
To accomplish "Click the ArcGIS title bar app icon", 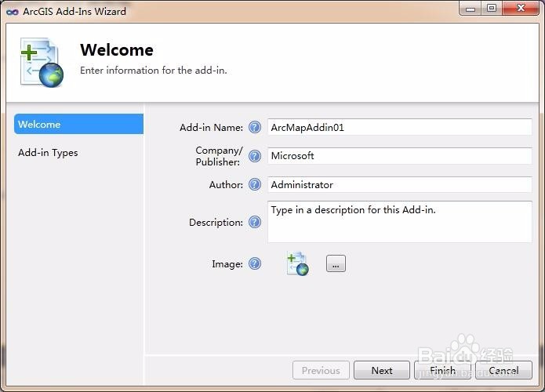I will 13,12.
